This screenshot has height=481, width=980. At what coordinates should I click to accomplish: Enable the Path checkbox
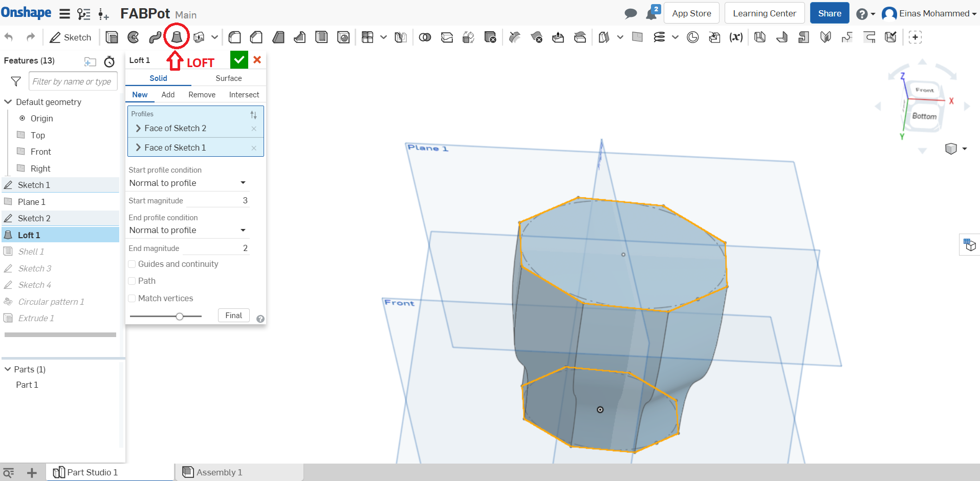click(x=132, y=281)
